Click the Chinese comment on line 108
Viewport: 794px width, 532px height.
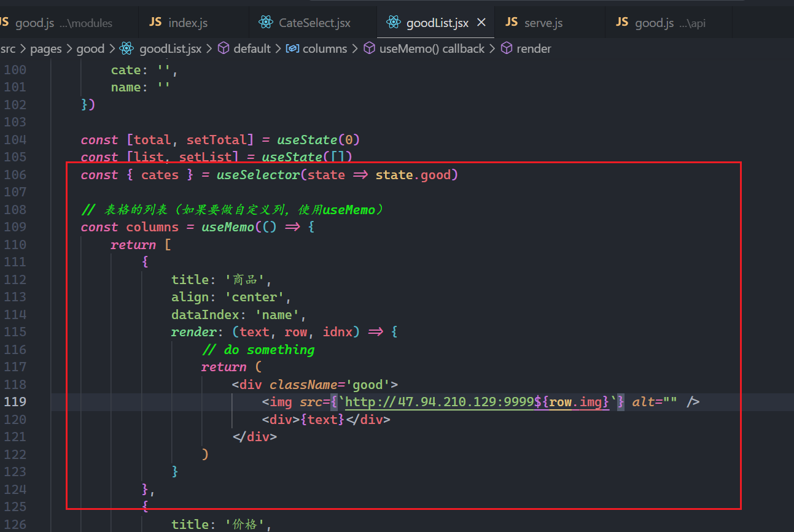[x=233, y=210]
